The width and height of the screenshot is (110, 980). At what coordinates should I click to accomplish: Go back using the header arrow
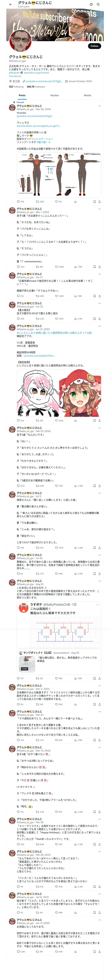click(x=11, y=5)
